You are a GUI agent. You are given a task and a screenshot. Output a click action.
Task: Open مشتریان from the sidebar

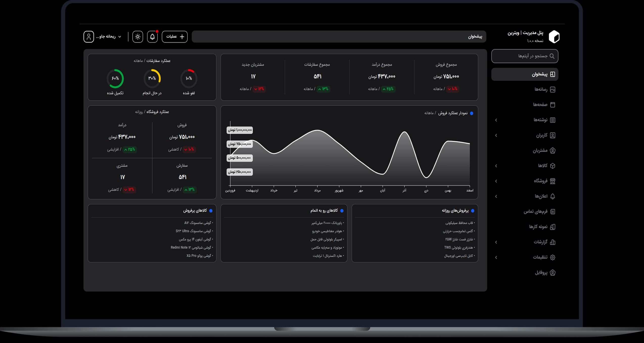544,151
